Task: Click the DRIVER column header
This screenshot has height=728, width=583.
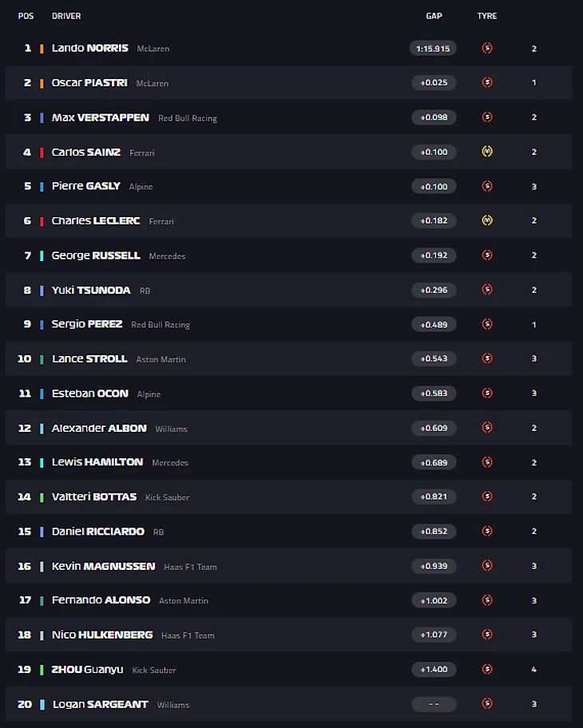Action: pyautogui.click(x=66, y=16)
